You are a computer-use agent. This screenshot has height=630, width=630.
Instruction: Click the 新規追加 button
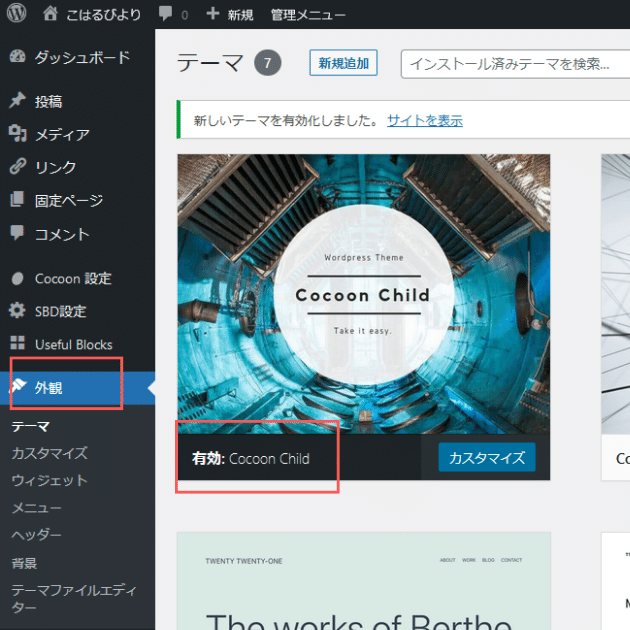(x=343, y=63)
